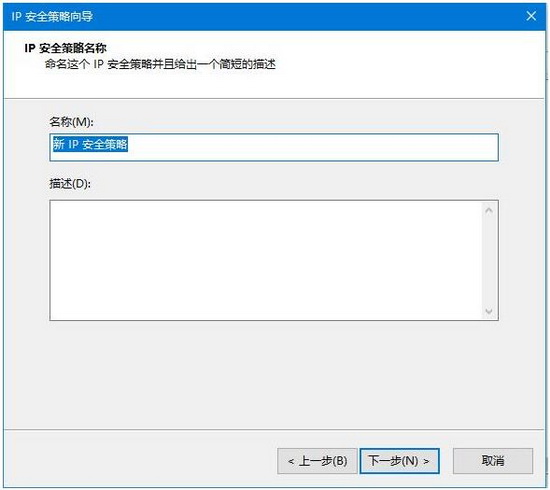This screenshot has width=550, height=490.
Task: Click description box scroll up arrow
Action: click(x=489, y=210)
